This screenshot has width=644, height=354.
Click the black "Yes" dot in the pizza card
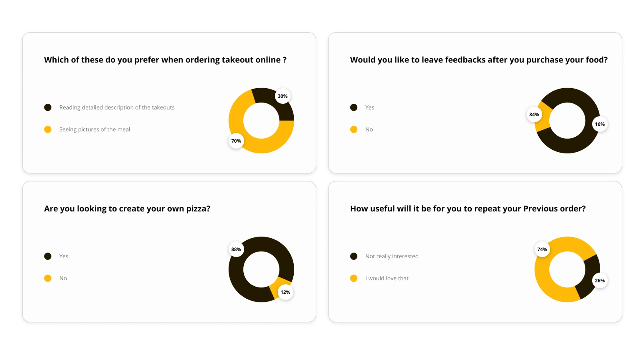pos(48,256)
